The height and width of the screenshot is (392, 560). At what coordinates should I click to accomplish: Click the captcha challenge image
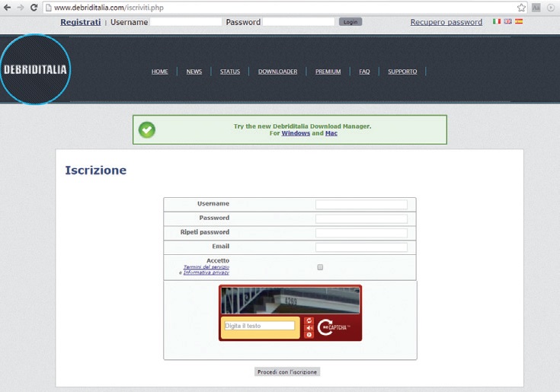click(290, 301)
